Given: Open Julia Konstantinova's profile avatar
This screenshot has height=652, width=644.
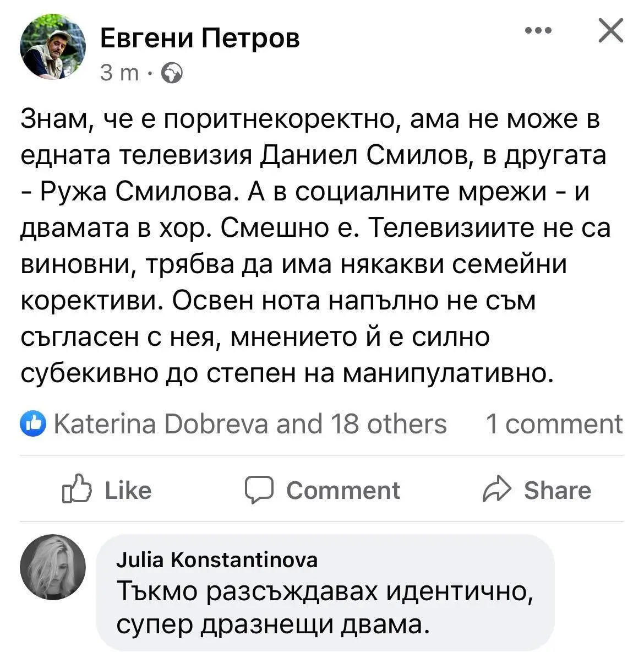Looking at the screenshot, I should [x=53, y=567].
